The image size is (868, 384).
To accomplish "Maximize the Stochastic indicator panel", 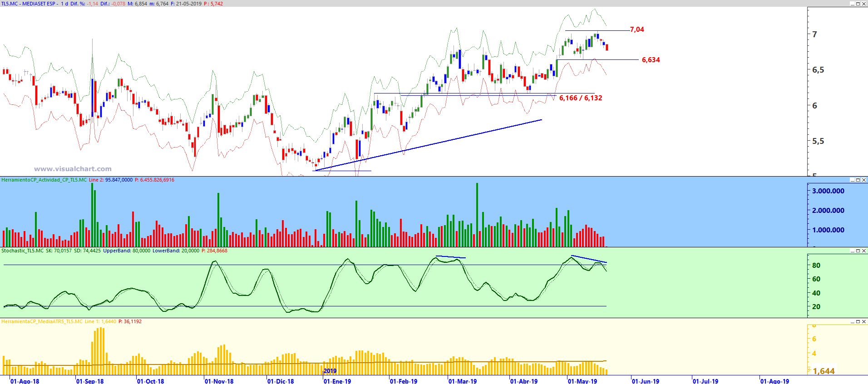I will click(858, 251).
